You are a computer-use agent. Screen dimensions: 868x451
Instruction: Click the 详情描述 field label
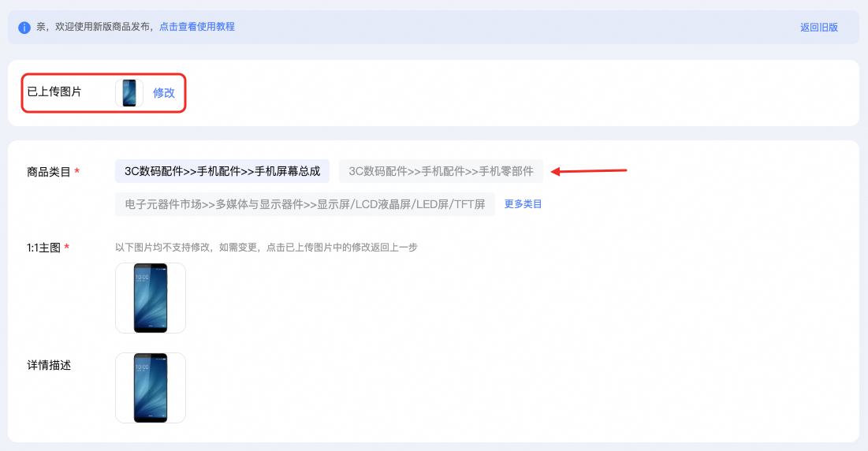49,365
